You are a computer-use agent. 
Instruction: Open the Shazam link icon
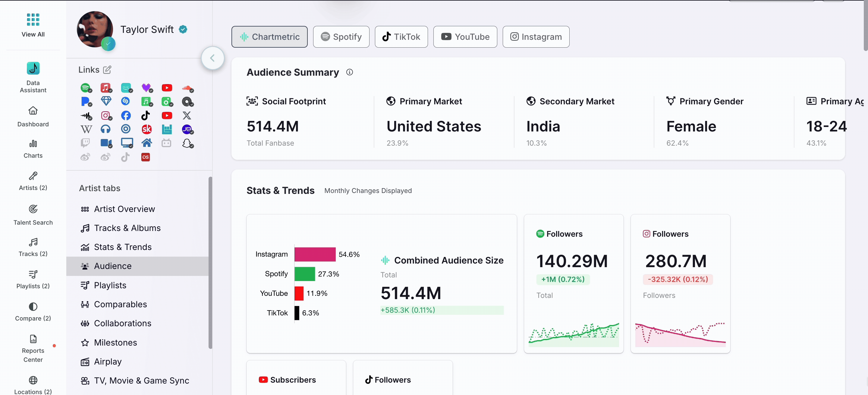click(x=126, y=101)
